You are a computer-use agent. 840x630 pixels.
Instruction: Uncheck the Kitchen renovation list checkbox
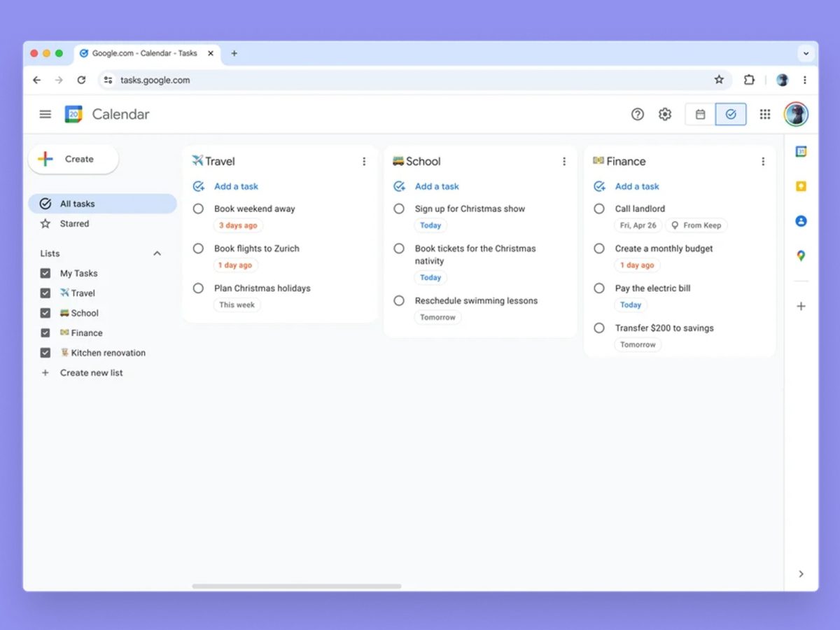click(x=45, y=353)
